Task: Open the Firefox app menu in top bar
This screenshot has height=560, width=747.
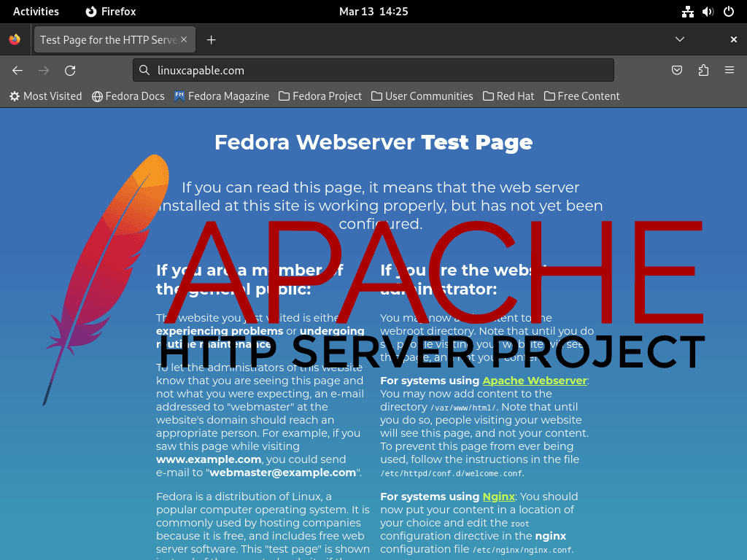Action: click(111, 12)
